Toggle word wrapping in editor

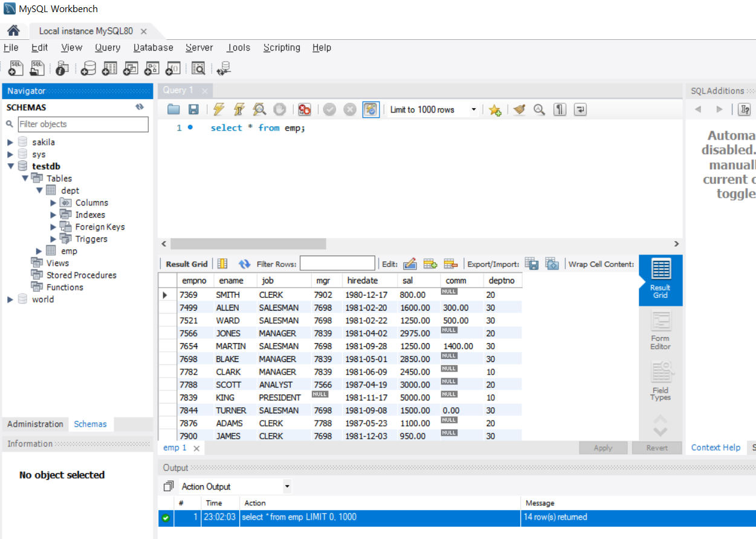pyautogui.click(x=580, y=109)
